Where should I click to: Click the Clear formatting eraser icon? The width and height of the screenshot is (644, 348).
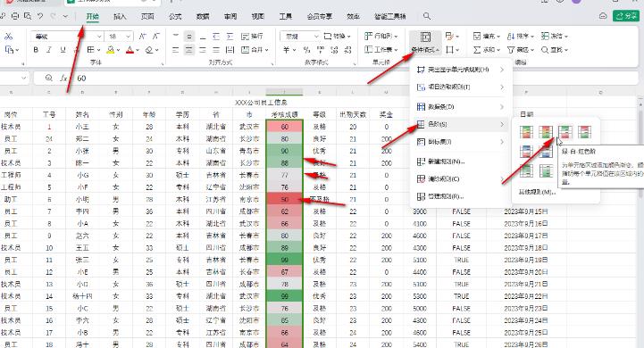tap(148, 50)
